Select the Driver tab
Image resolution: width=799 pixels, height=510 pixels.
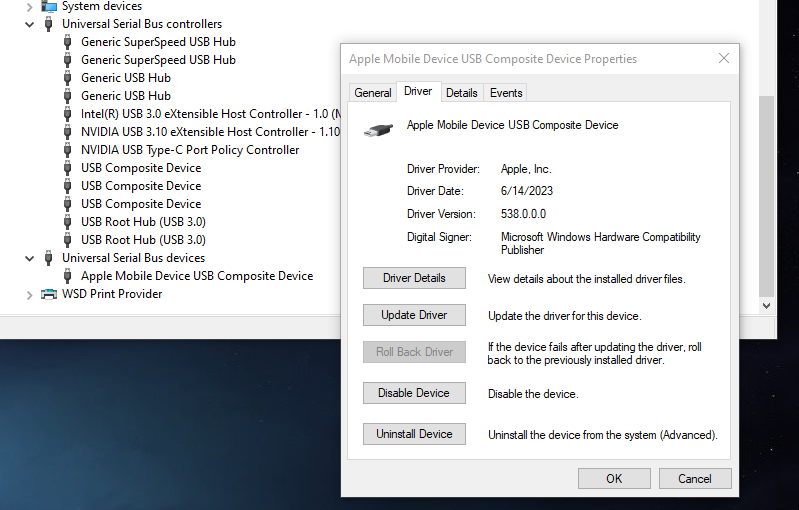(418, 91)
